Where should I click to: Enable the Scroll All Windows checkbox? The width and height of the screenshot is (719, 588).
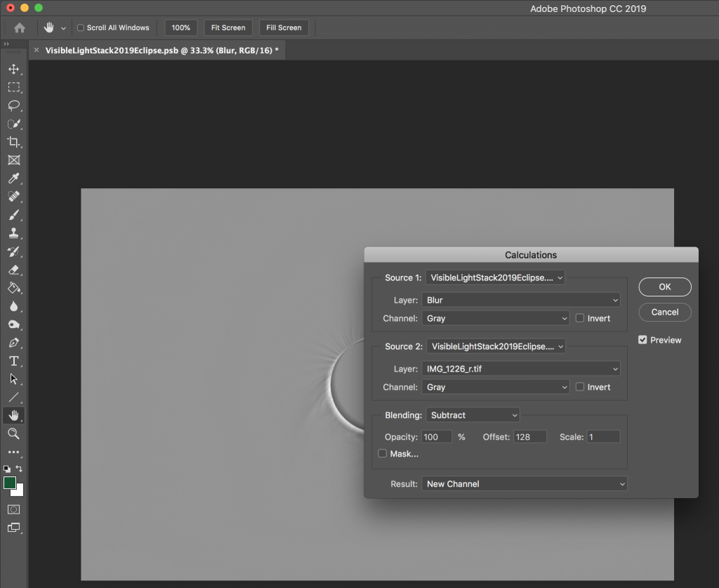coord(81,28)
